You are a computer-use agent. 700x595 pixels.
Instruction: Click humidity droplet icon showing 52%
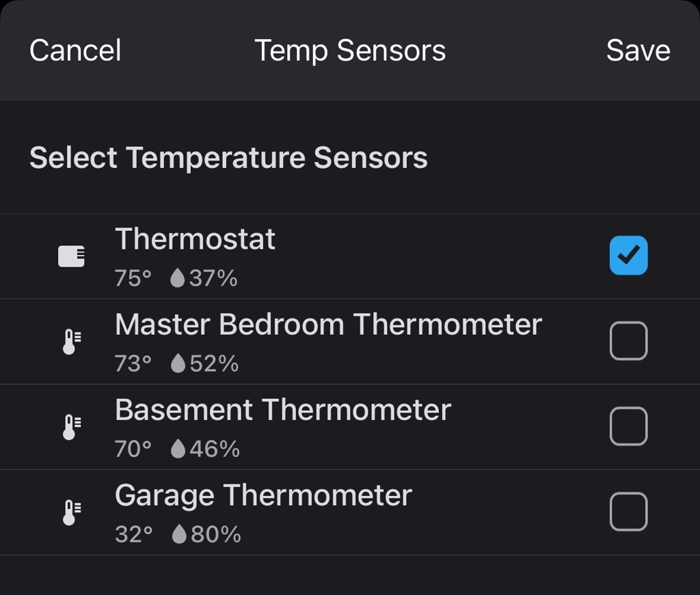pos(178,363)
